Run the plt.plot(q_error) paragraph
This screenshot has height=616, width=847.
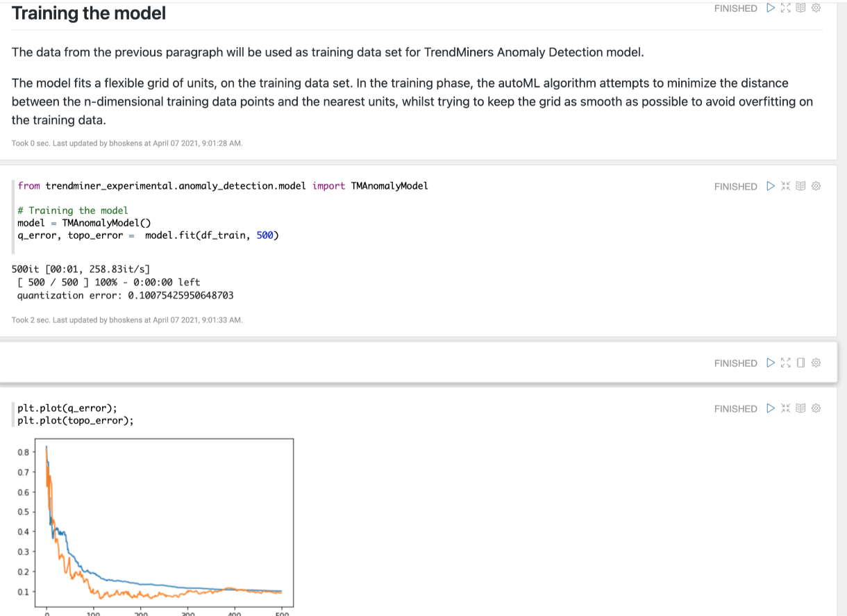(x=770, y=408)
